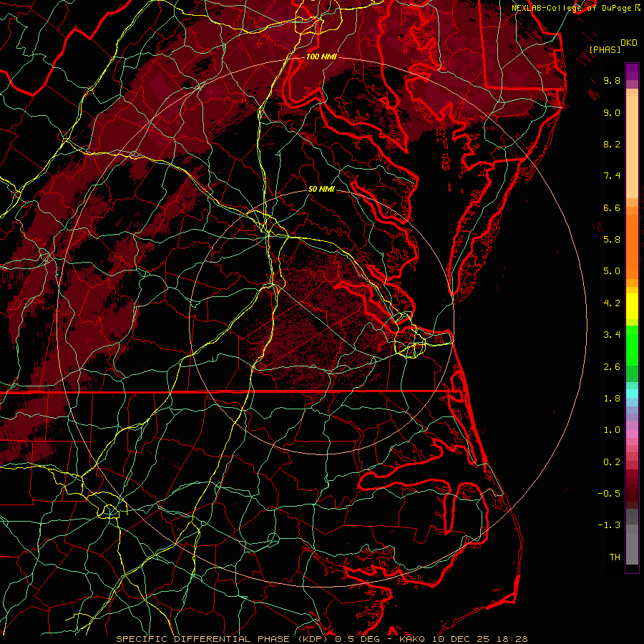The height and width of the screenshot is (644, 644).
Task: Click the purple top segment of color bar
Action: (x=632, y=72)
